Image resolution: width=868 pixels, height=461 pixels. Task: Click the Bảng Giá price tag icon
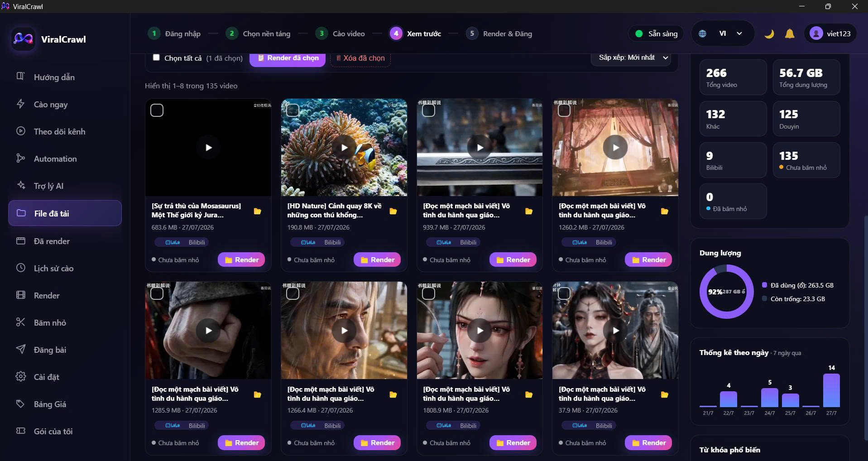(x=20, y=403)
